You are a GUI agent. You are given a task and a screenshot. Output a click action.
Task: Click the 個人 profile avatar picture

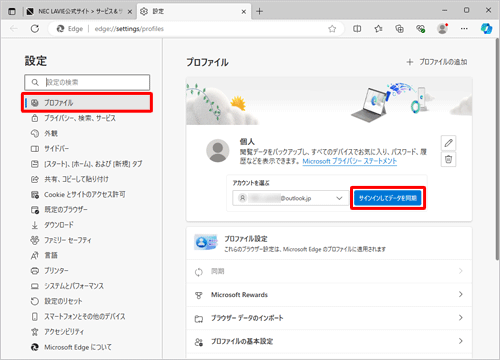pyautogui.click(x=218, y=151)
